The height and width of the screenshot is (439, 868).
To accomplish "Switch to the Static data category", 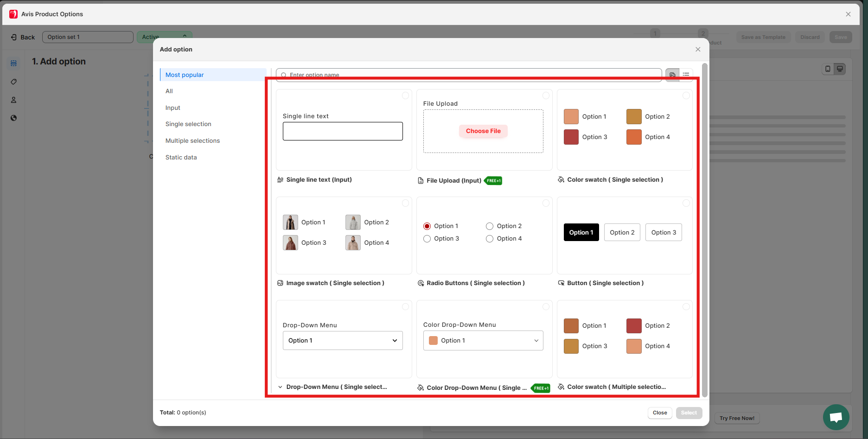I will click(x=181, y=157).
